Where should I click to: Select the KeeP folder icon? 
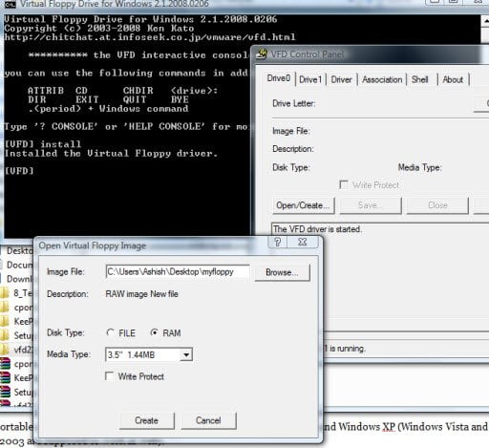[x=5, y=321]
